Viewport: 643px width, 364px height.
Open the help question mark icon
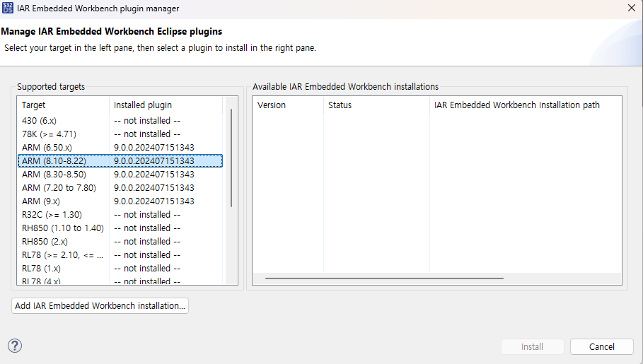click(x=15, y=346)
